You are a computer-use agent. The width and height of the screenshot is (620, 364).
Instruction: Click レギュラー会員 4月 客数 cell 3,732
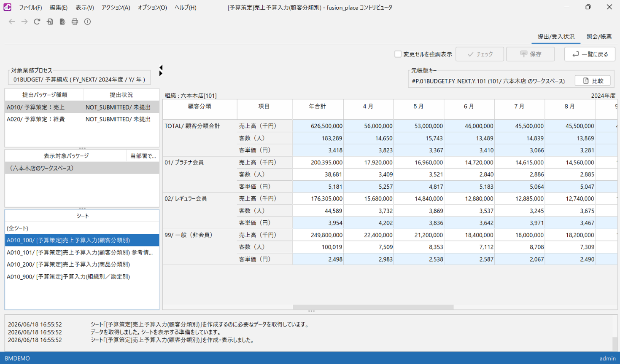tap(369, 211)
